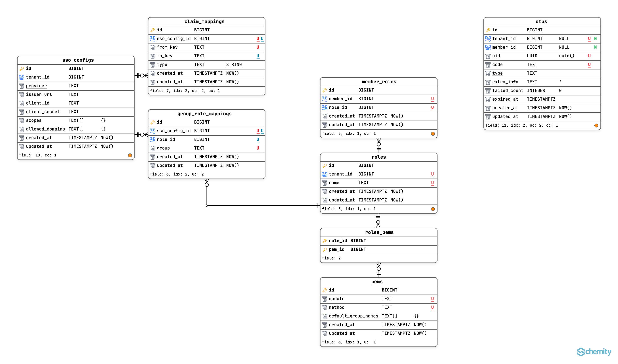Click the relation connector between sso_configs and claim_mappings

(141, 76)
